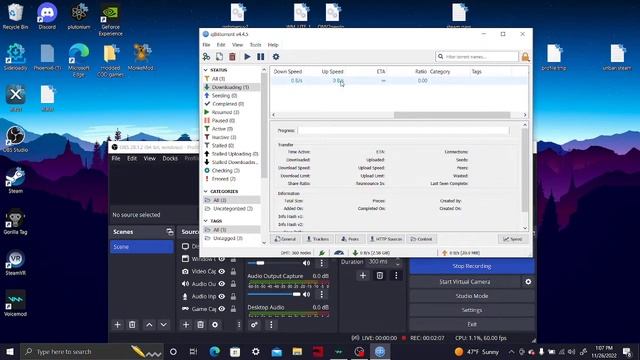640x360 pixels.
Task: Open OBS Settings button
Action: pos(472,310)
